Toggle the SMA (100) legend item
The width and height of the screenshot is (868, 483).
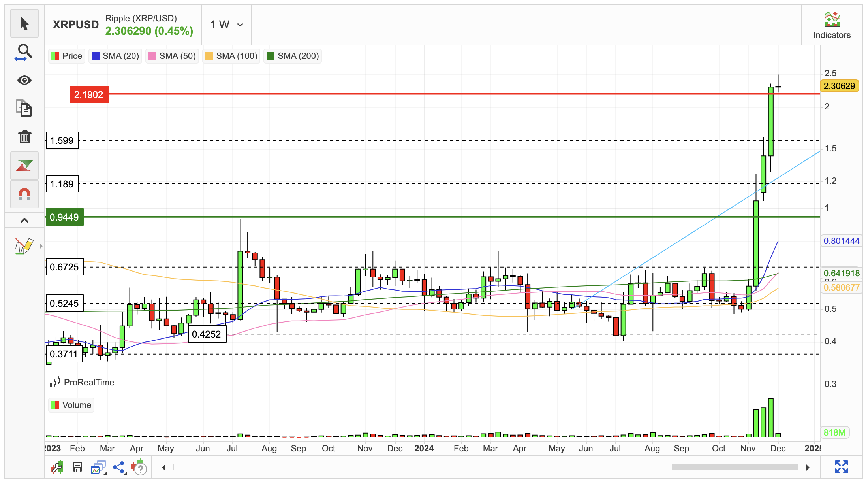231,56
